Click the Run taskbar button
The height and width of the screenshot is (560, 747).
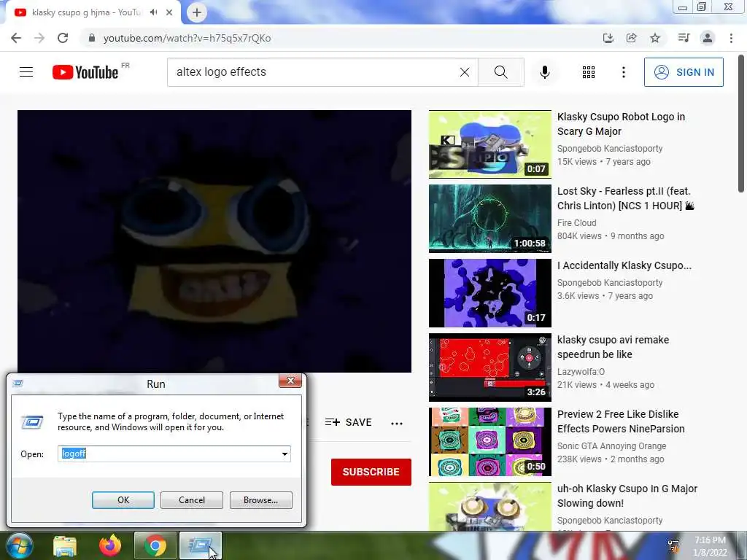click(201, 545)
